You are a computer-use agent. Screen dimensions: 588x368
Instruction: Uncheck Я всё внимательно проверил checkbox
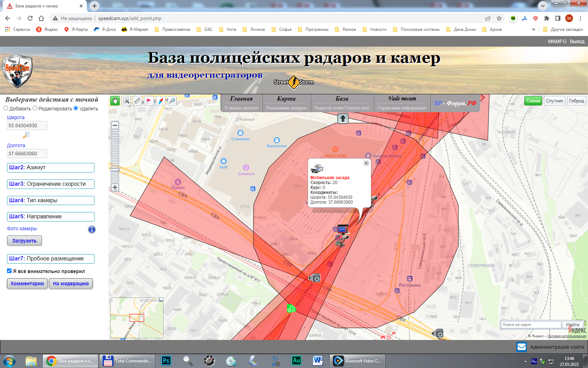(x=9, y=271)
